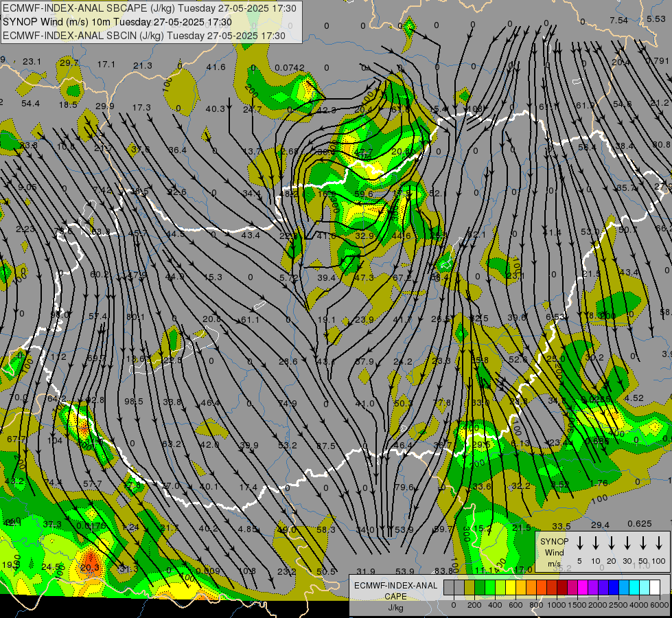
Task: Click the map value 7.42
Action: [102, 190]
